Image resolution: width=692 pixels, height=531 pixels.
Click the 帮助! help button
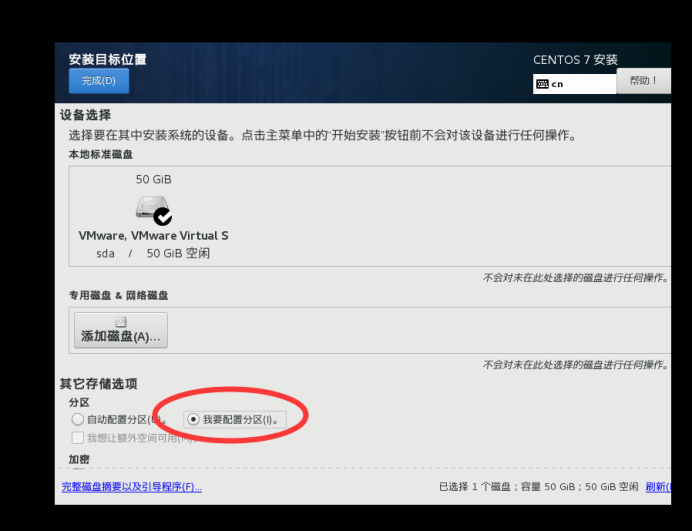[643, 81]
